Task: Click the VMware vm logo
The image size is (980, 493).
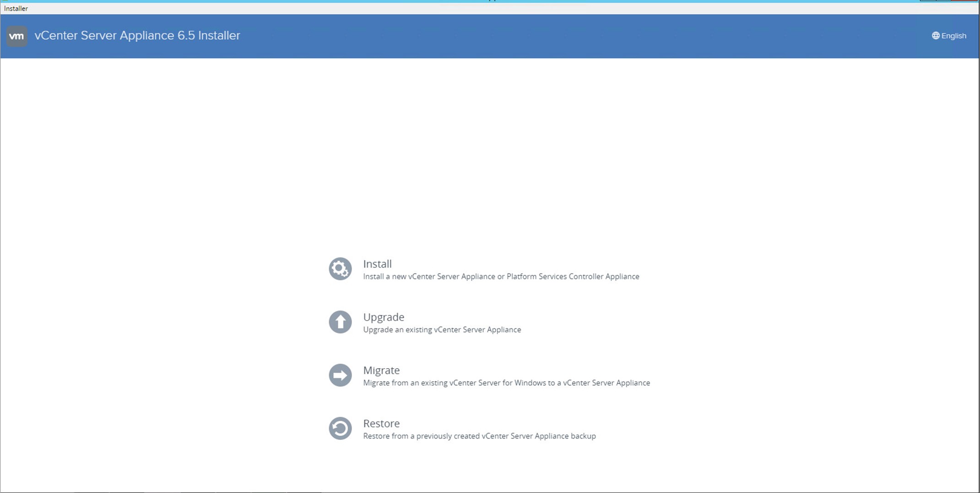Action: pyautogui.click(x=17, y=36)
